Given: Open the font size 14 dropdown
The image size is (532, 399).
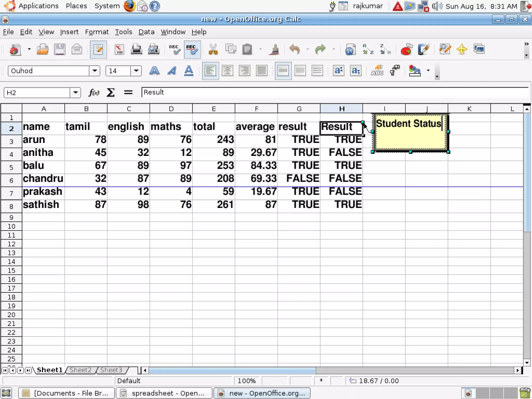Looking at the screenshot, I should pos(136,71).
